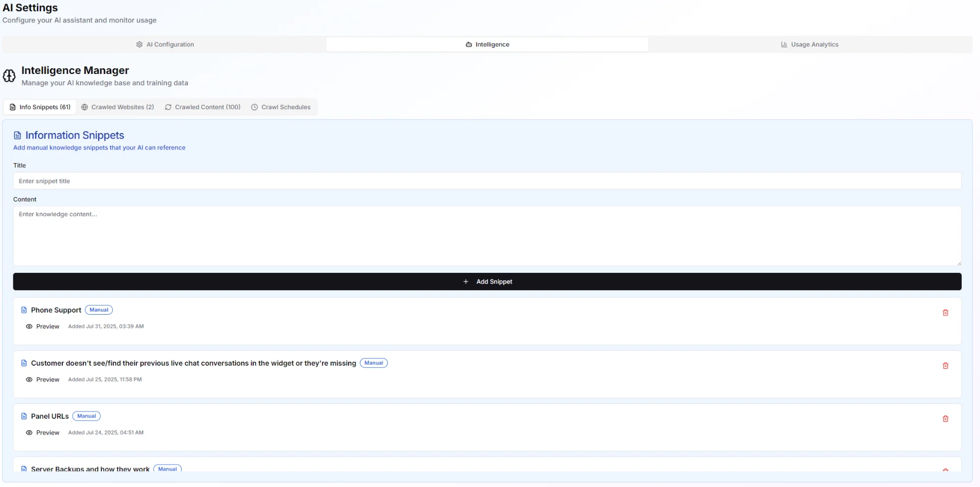This screenshot has height=487, width=980.
Task: Click the brain icon beside Intelligence Manager
Action: point(9,76)
